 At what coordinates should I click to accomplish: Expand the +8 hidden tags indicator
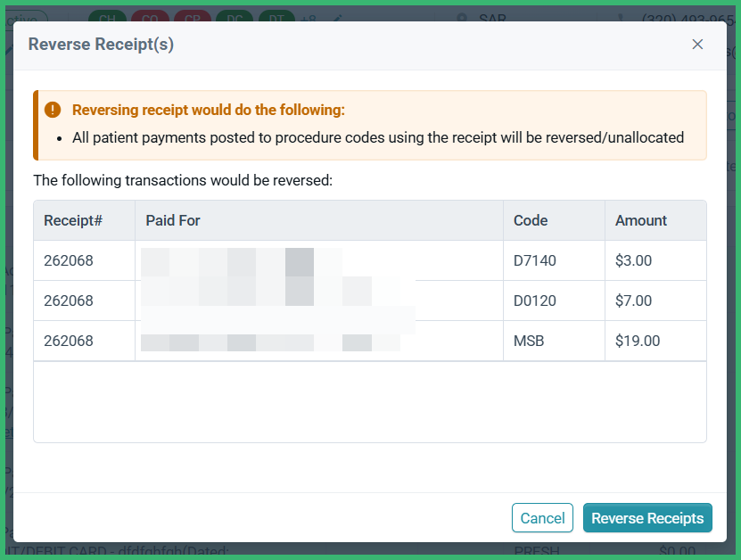[x=308, y=19]
